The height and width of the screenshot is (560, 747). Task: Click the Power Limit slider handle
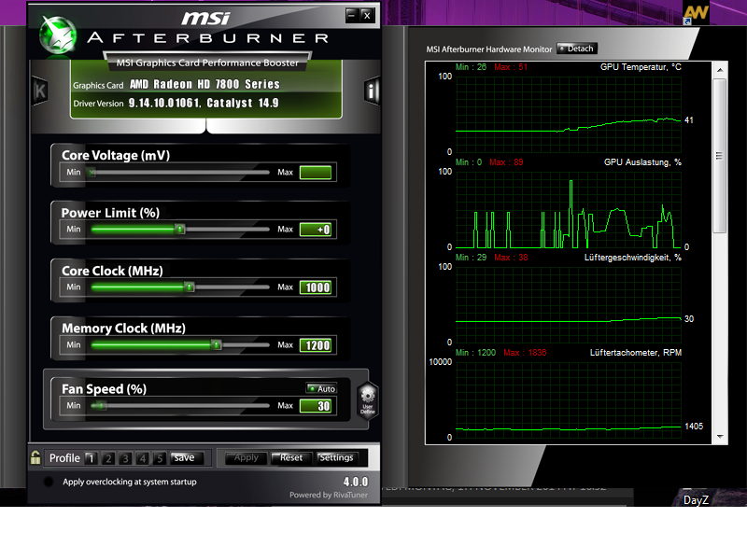pyautogui.click(x=179, y=229)
